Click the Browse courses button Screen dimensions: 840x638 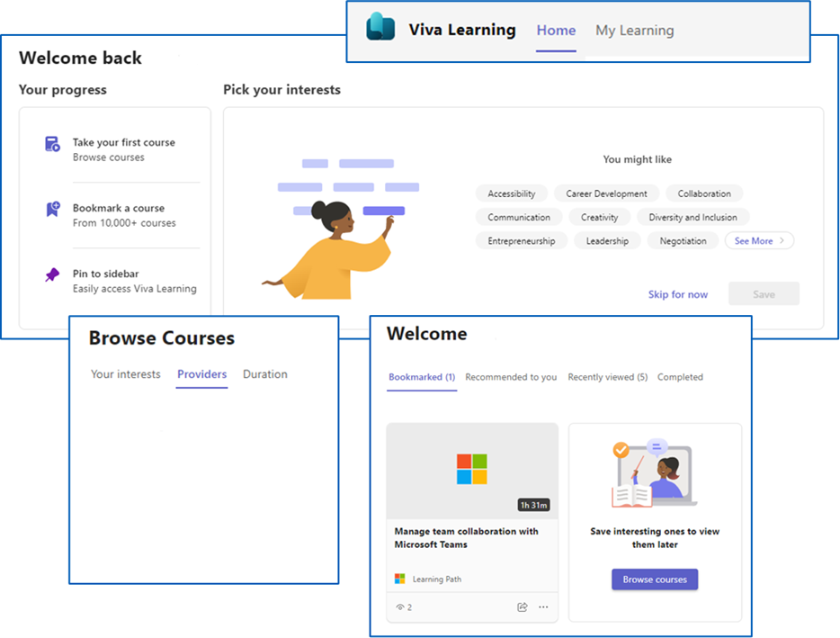(x=655, y=579)
